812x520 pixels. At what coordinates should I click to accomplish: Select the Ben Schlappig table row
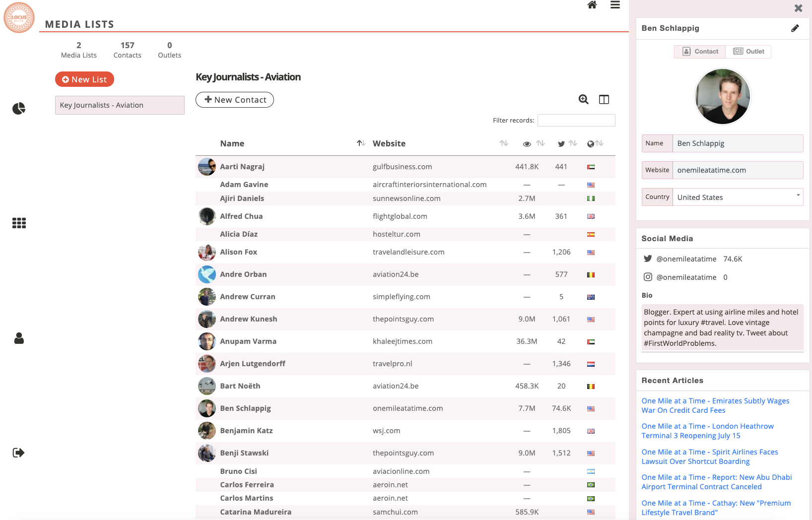coord(406,408)
